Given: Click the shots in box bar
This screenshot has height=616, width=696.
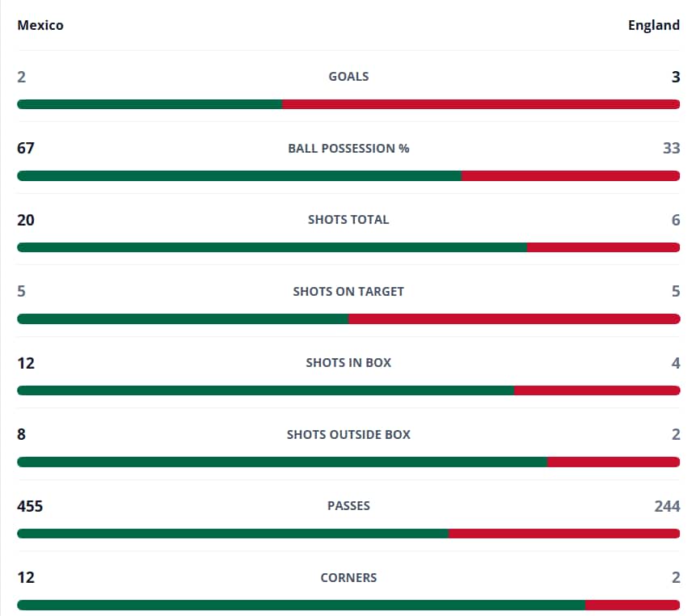Looking at the screenshot, I should (348, 390).
